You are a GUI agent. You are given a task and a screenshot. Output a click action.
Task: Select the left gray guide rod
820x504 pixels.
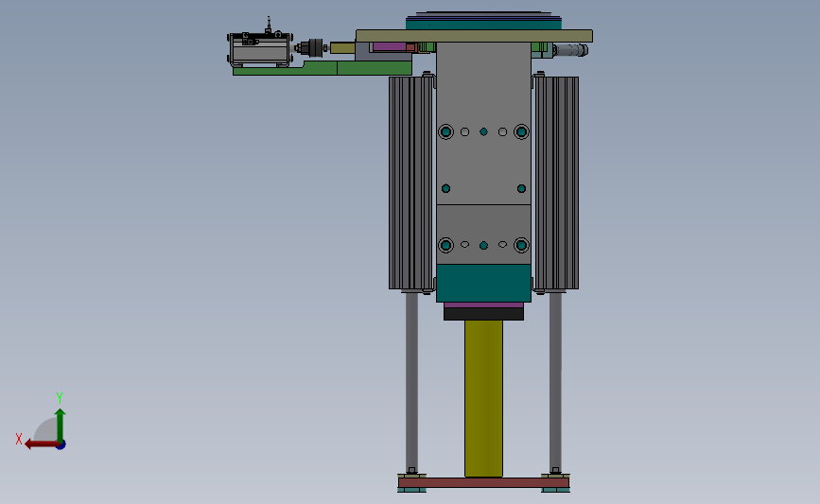tap(411, 382)
